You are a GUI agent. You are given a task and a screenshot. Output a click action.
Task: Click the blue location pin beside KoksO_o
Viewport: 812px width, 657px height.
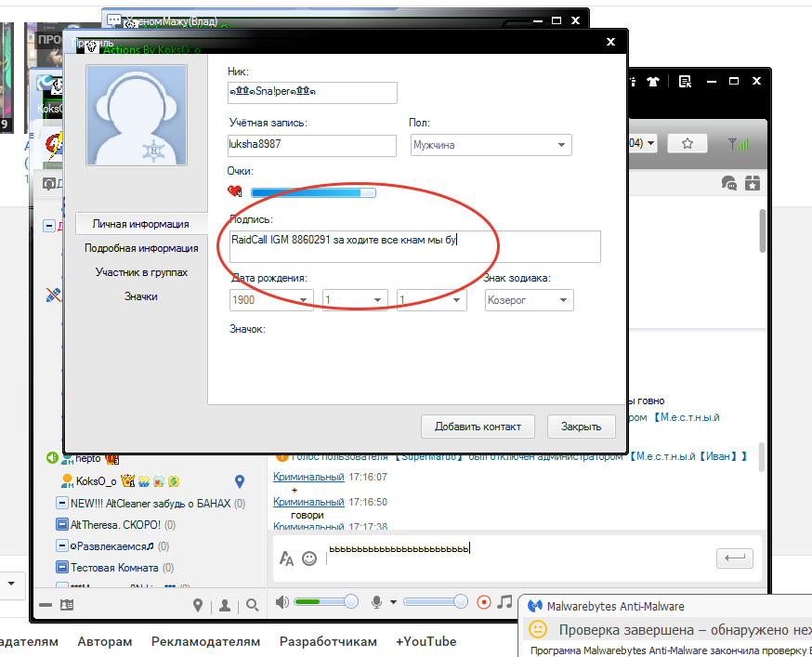pos(240,482)
